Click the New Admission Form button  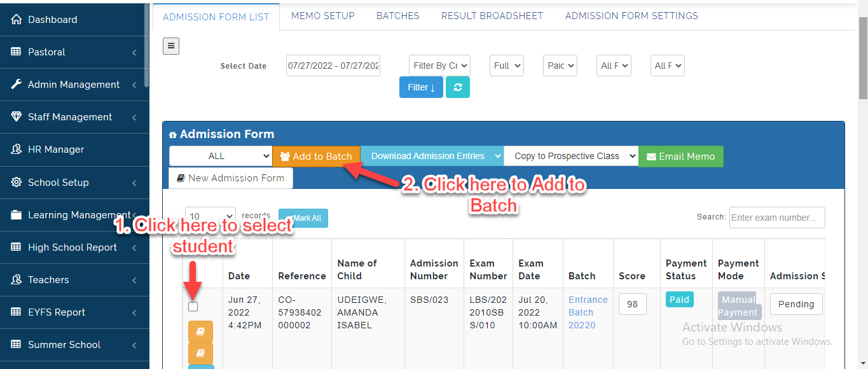[x=231, y=178]
